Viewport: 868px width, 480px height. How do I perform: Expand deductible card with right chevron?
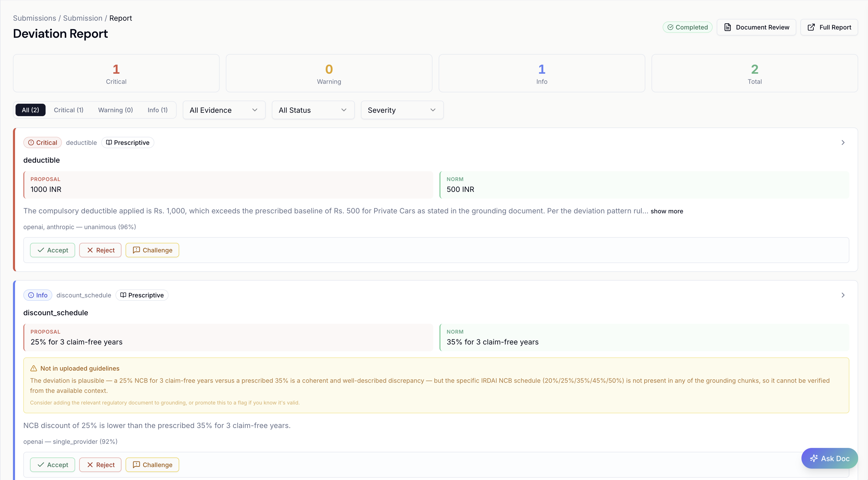[843, 142]
